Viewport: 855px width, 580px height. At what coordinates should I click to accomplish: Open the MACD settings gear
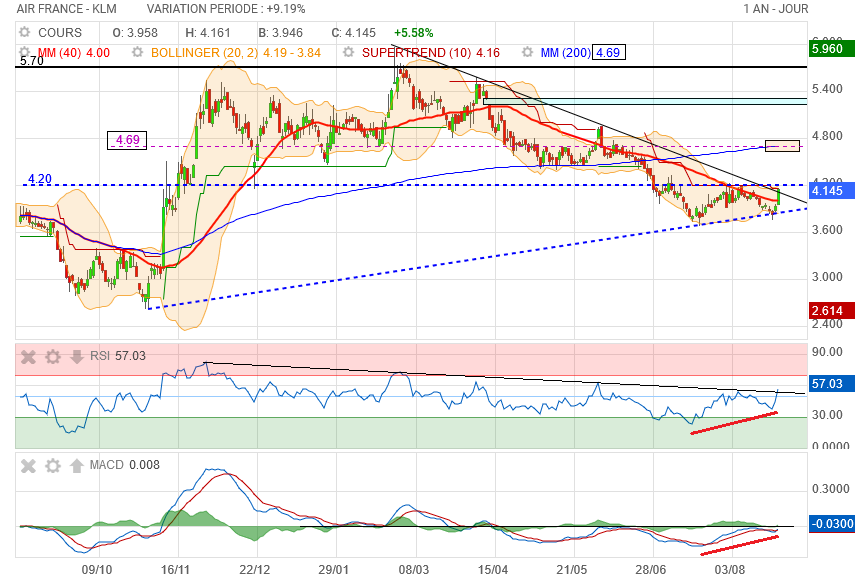pos(53,466)
